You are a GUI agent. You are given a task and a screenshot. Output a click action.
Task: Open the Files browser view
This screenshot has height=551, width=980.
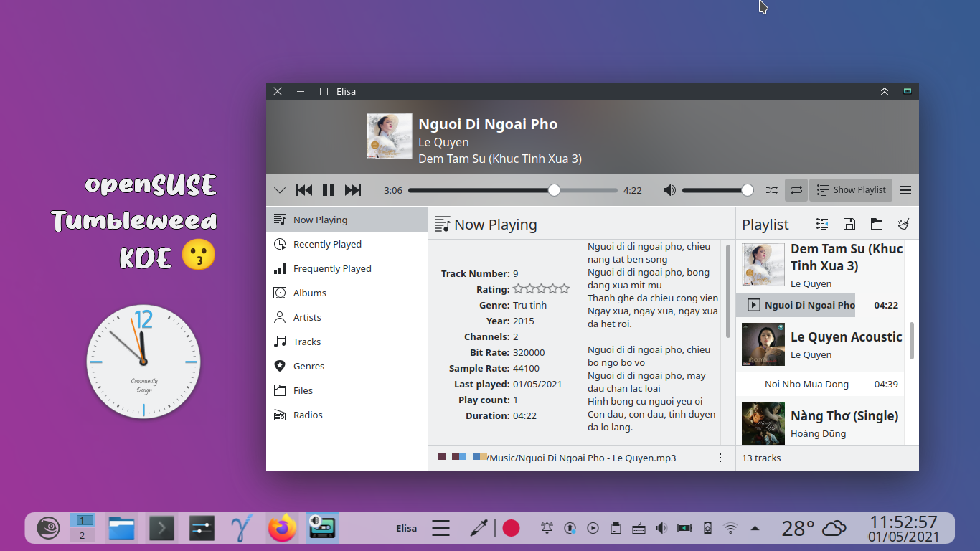[347, 390]
